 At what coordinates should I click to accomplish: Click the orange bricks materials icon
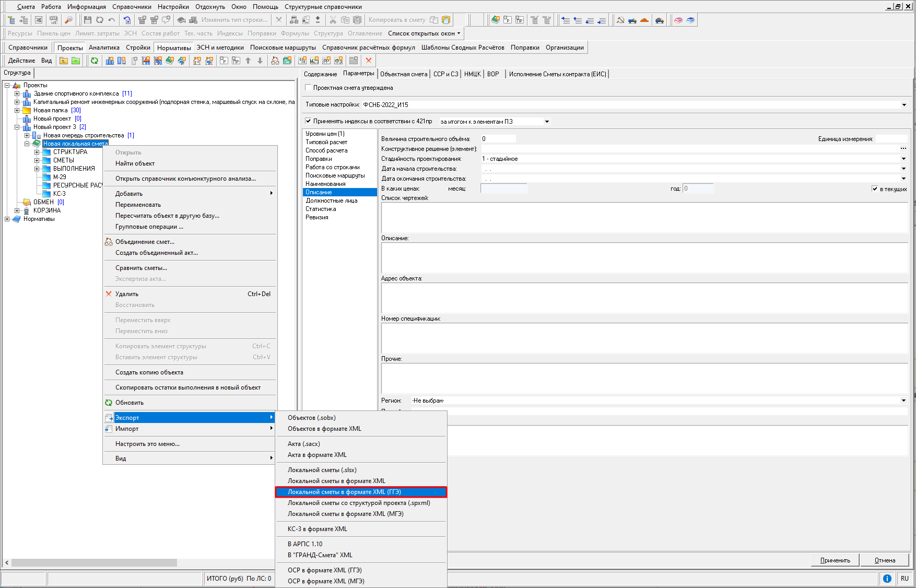pos(644,20)
